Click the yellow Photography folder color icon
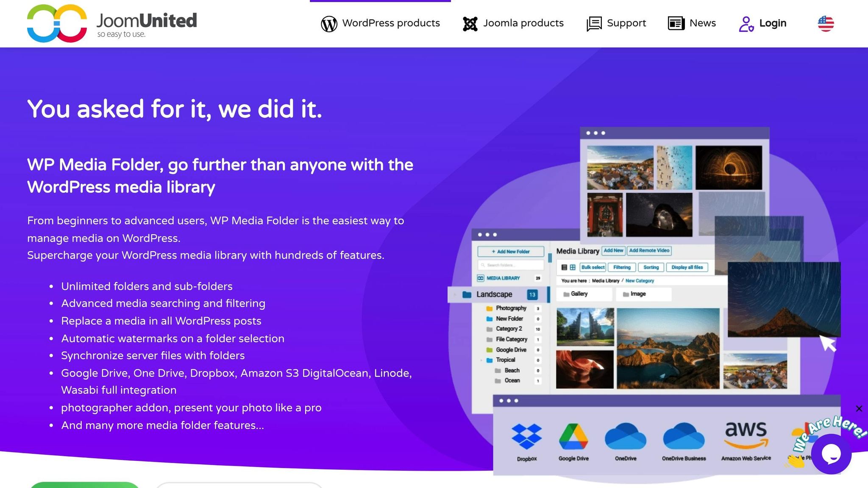Viewport: 868px width, 488px height. click(x=490, y=308)
